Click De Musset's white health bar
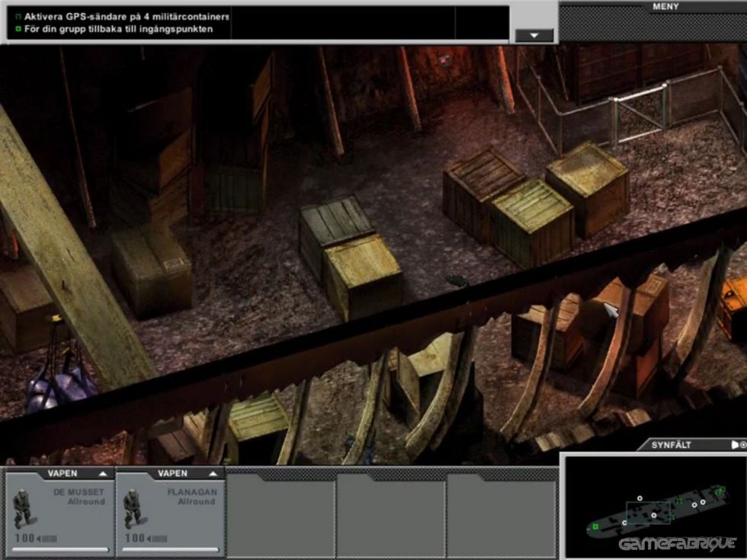 (x=60, y=550)
